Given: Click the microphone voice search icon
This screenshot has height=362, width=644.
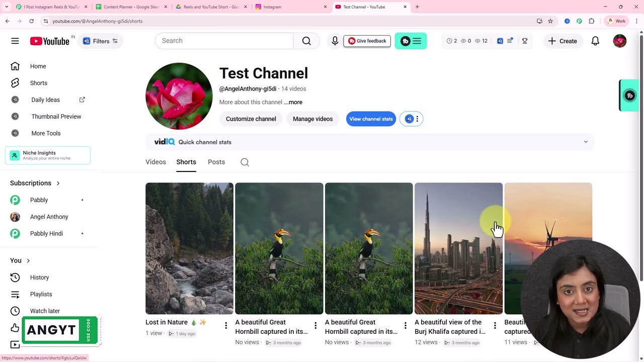Looking at the screenshot, I should (x=335, y=41).
